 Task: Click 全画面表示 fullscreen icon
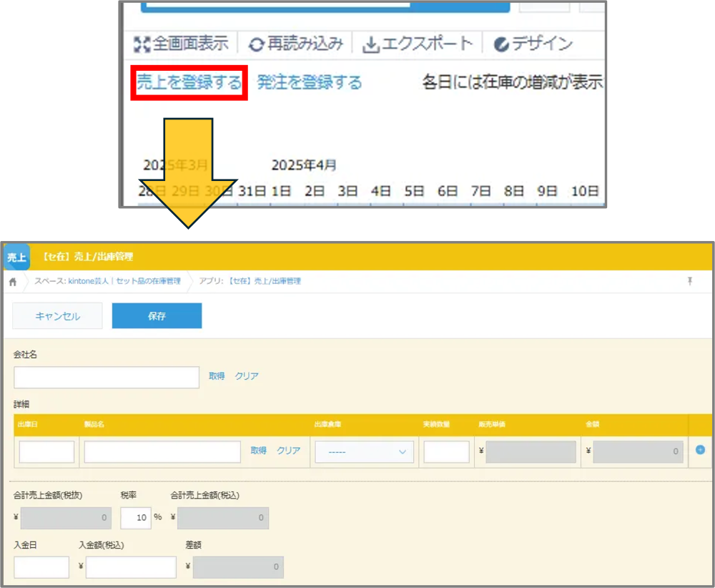(142, 44)
